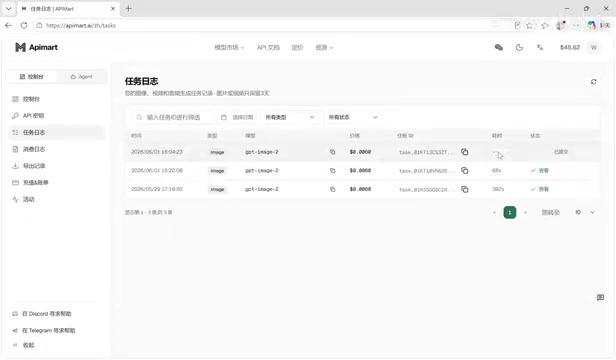Go to previous page arrow

494,212
